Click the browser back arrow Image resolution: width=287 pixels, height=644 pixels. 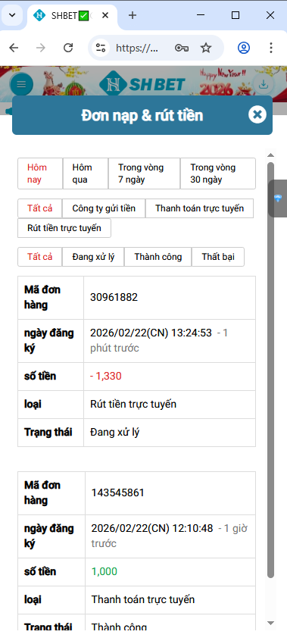pyautogui.click(x=14, y=48)
